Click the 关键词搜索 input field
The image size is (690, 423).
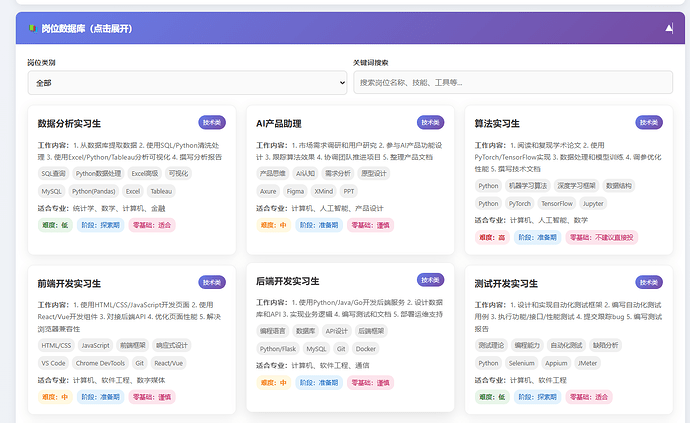coord(513,82)
